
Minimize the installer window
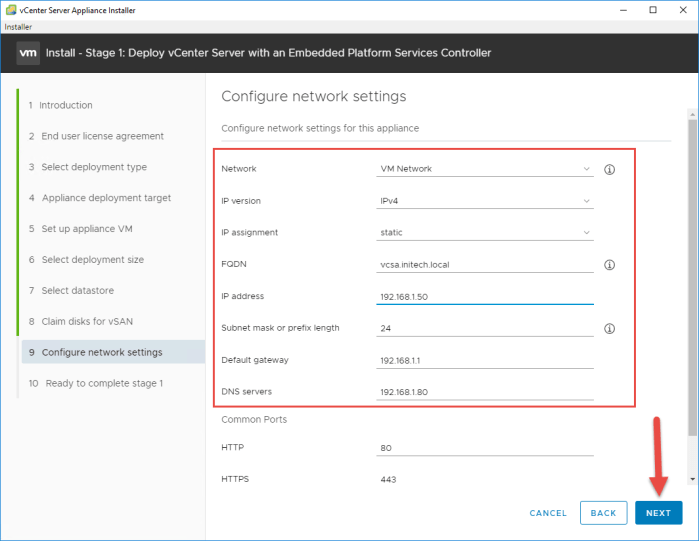tap(623, 10)
